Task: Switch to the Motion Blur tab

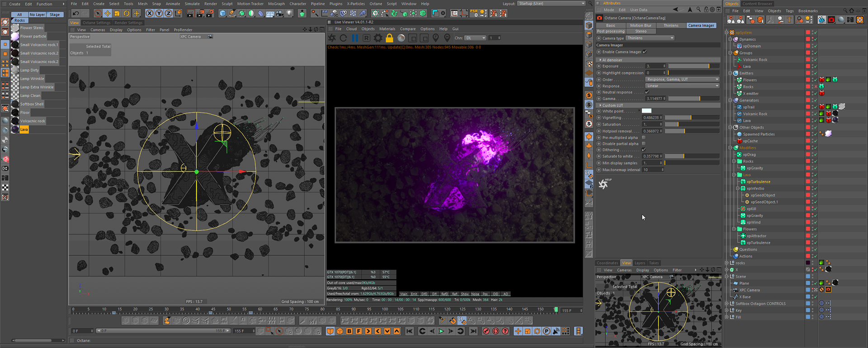Action: coord(641,25)
